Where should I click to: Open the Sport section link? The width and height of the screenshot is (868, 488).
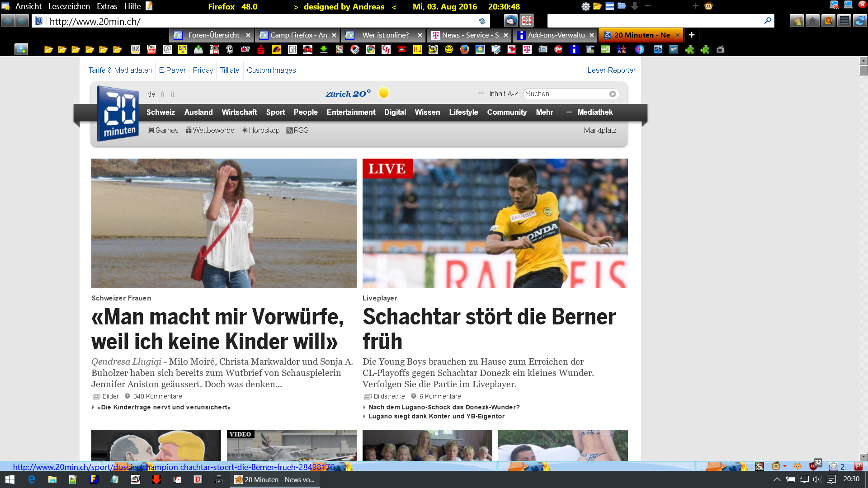pyautogui.click(x=275, y=112)
